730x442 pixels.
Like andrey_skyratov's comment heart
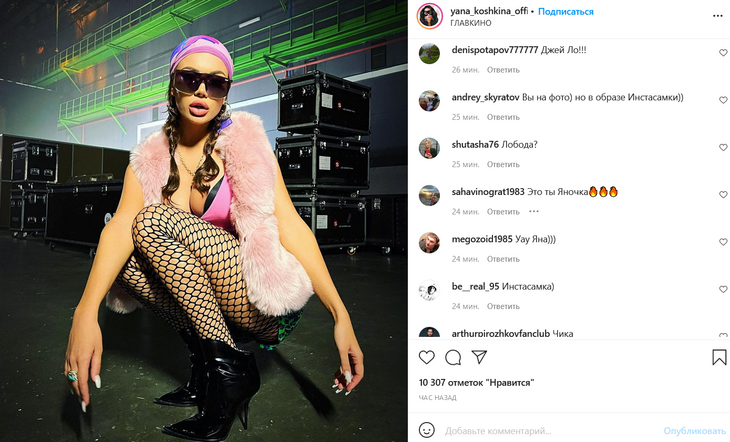[723, 100]
